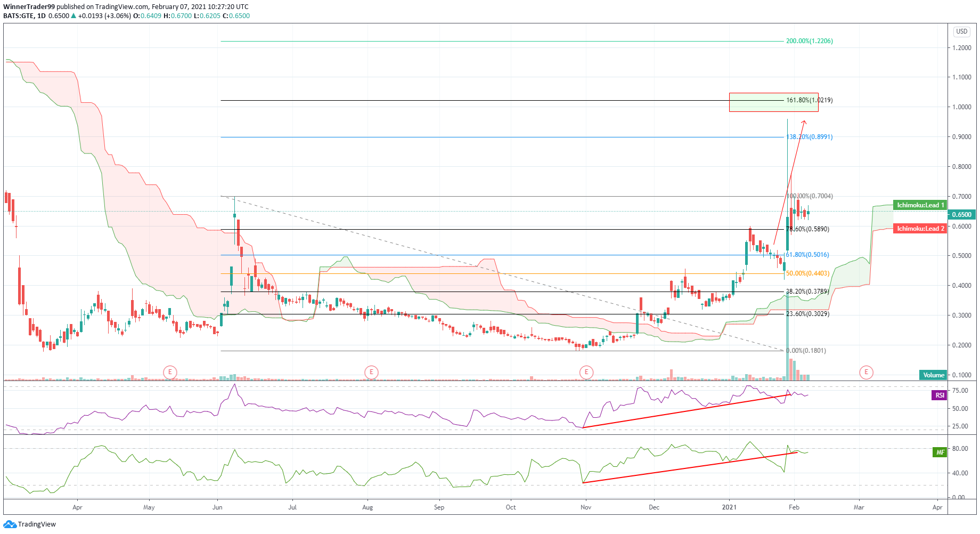980x534 pixels.
Task: Click the BATS:GTE symbol text
Action: [18, 16]
